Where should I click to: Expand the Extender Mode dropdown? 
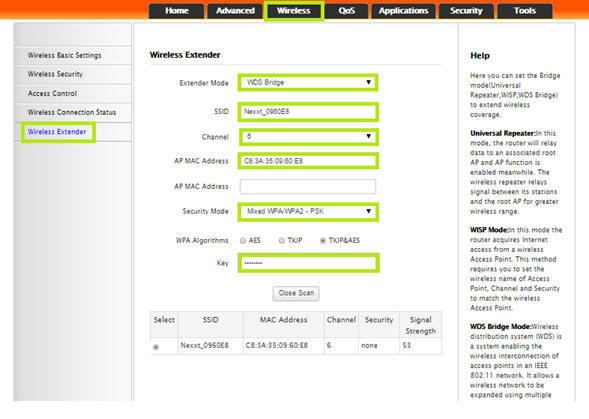308,82
